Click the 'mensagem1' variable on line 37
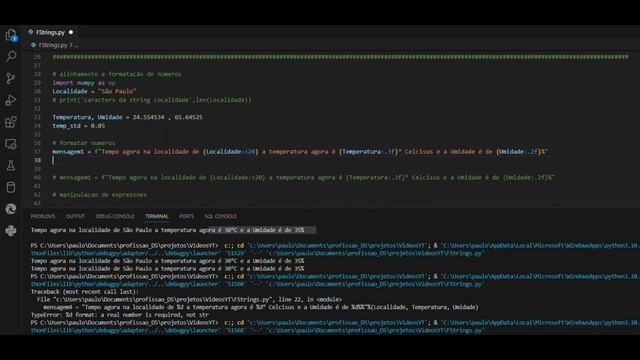640x360 pixels. pyautogui.click(x=68, y=152)
